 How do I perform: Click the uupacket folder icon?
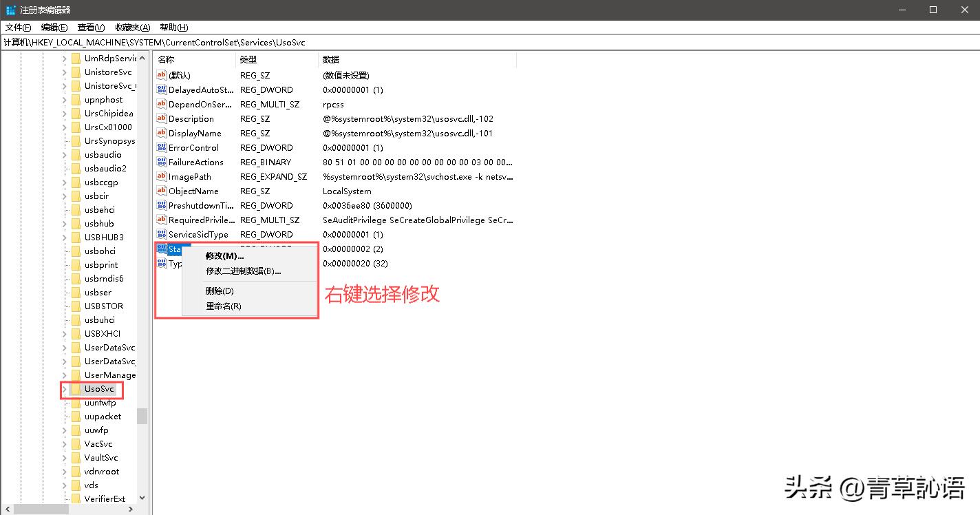click(x=76, y=417)
